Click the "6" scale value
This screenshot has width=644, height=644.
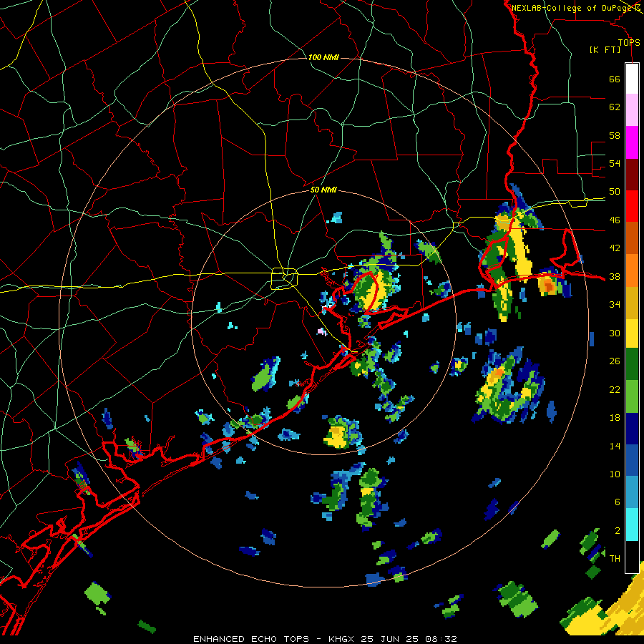tap(618, 502)
